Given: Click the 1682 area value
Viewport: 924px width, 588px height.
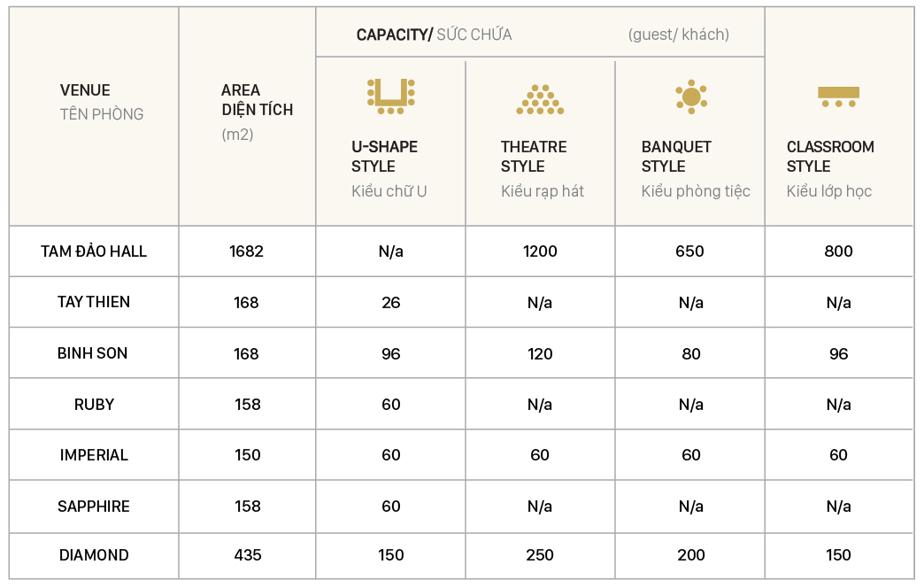Looking at the screenshot, I should point(246,251).
